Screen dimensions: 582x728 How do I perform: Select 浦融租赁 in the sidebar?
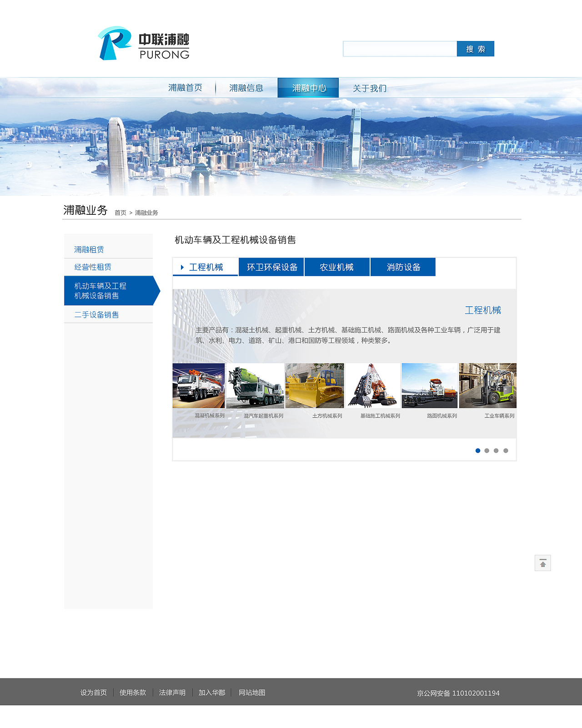click(89, 249)
